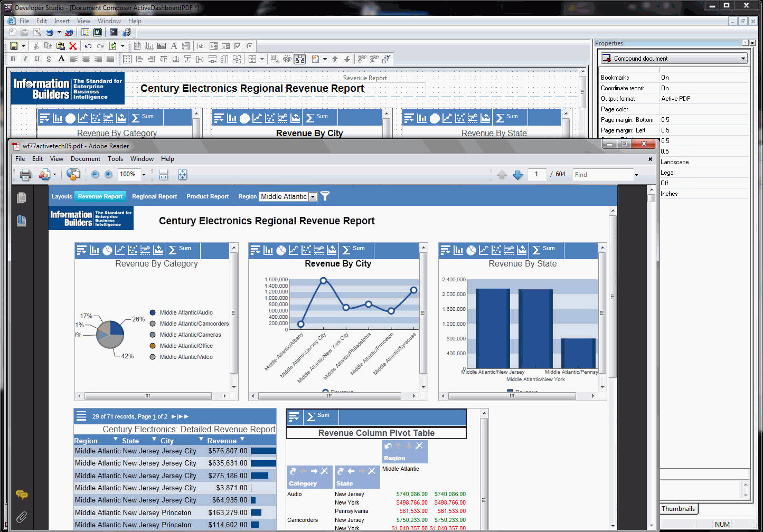Screen dimensions: 763x532
Task: Open the State column header dropdown arrow
Action: pos(154,439)
